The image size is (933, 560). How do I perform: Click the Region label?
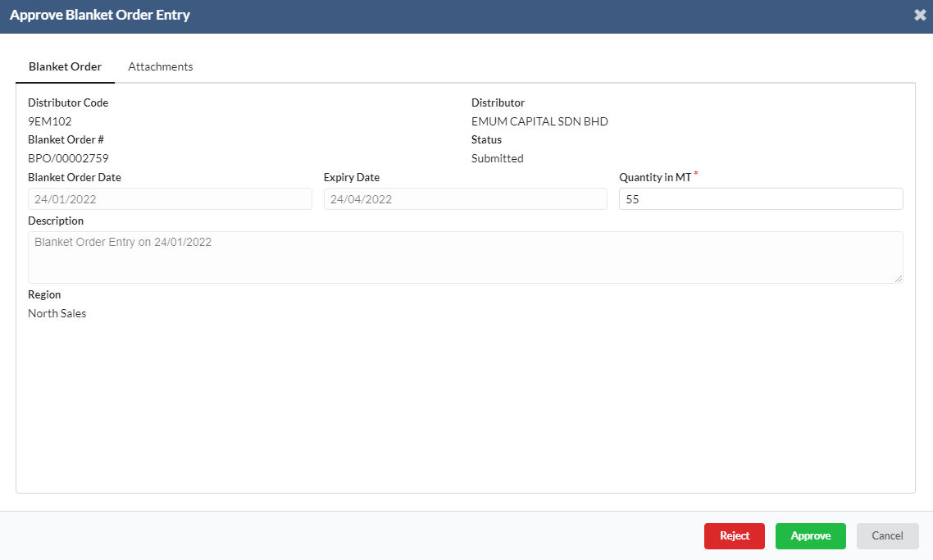tap(44, 294)
